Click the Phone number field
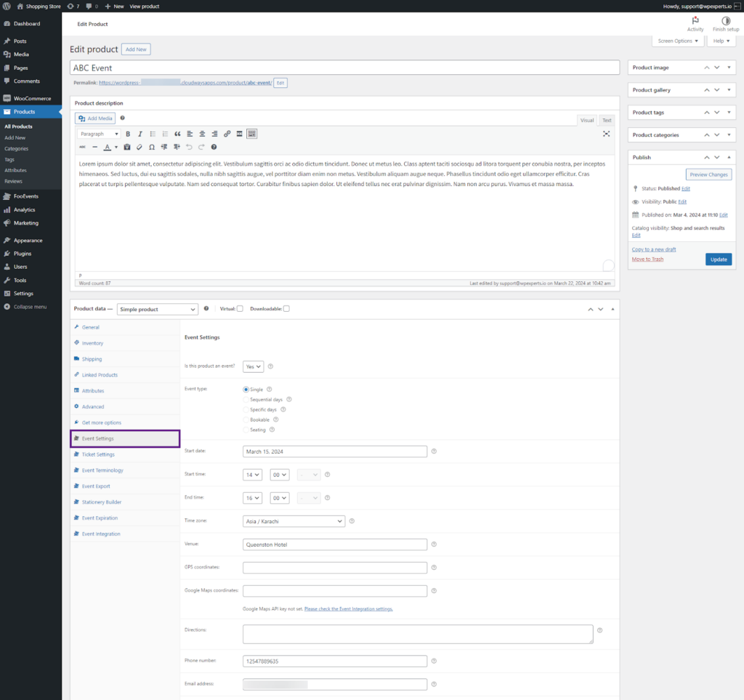744x700 pixels. point(334,661)
